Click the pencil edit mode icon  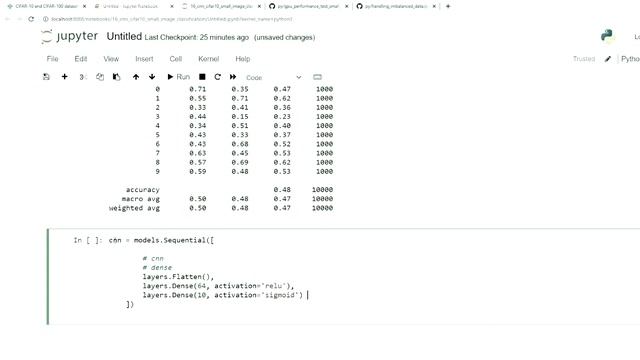(x=608, y=59)
